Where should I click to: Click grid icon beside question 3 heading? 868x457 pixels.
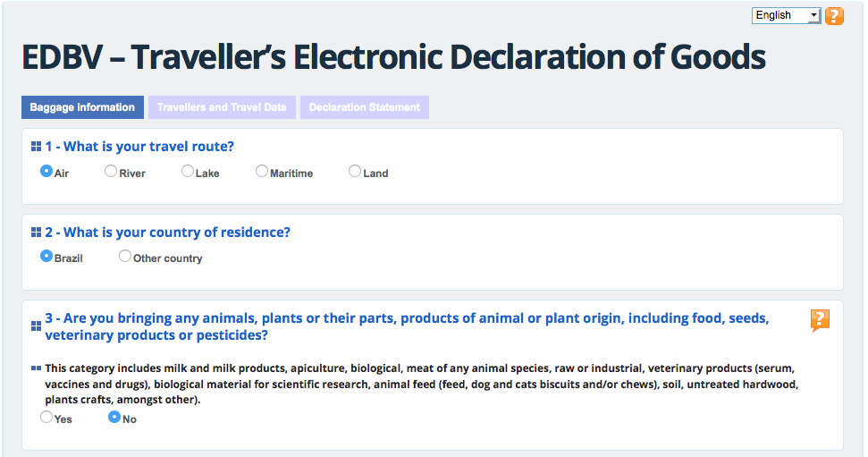[36, 327]
